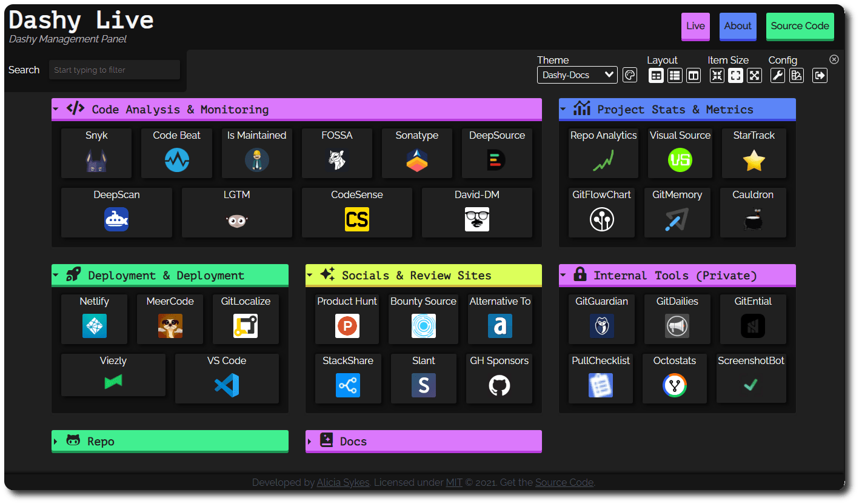Hide the settings bar
The height and width of the screenshot is (504, 859).
(x=834, y=59)
